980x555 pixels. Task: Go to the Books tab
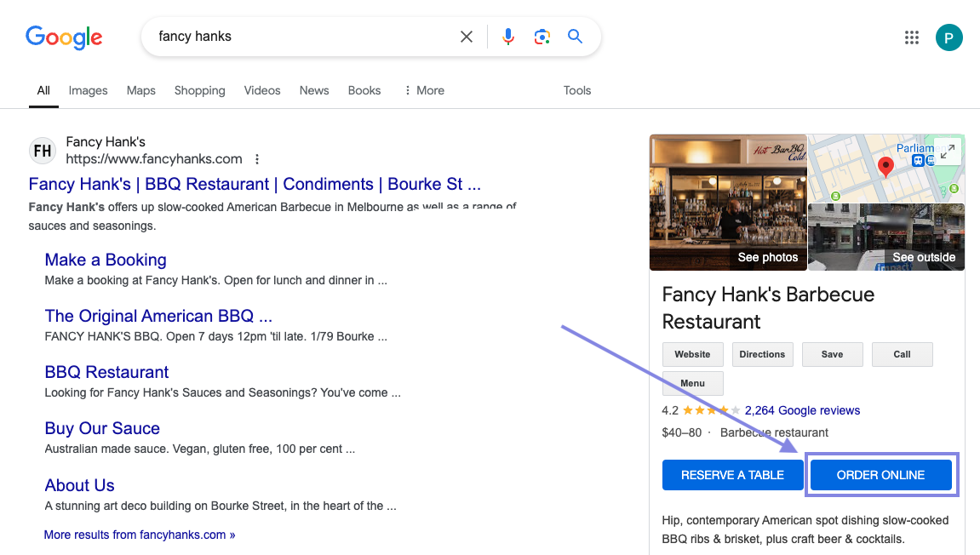coord(364,90)
